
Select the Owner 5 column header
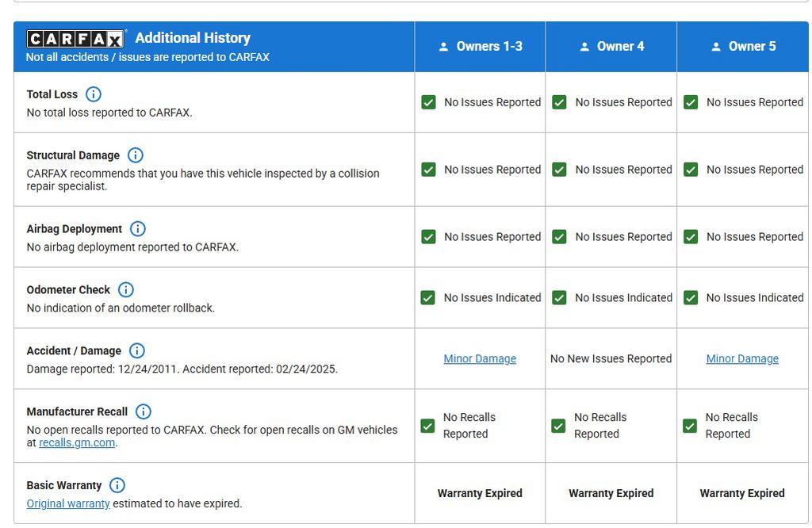coord(742,47)
